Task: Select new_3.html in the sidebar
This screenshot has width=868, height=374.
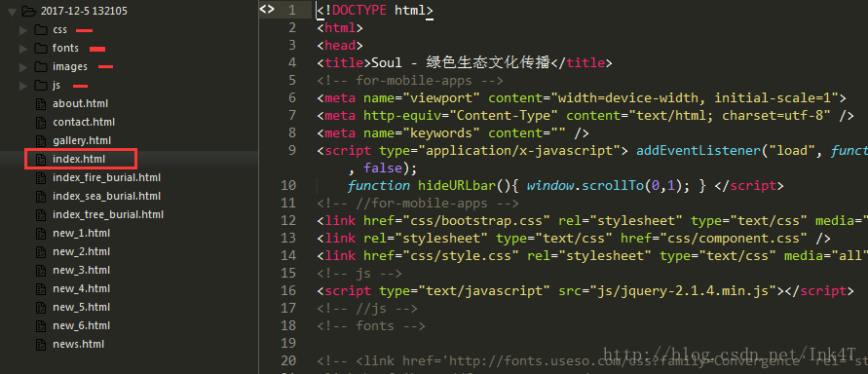Action: coord(82,270)
